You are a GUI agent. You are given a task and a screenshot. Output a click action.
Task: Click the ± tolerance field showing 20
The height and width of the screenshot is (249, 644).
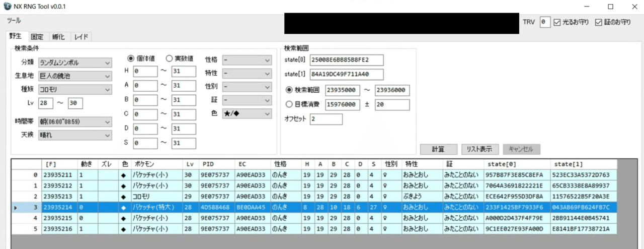[x=392, y=105]
